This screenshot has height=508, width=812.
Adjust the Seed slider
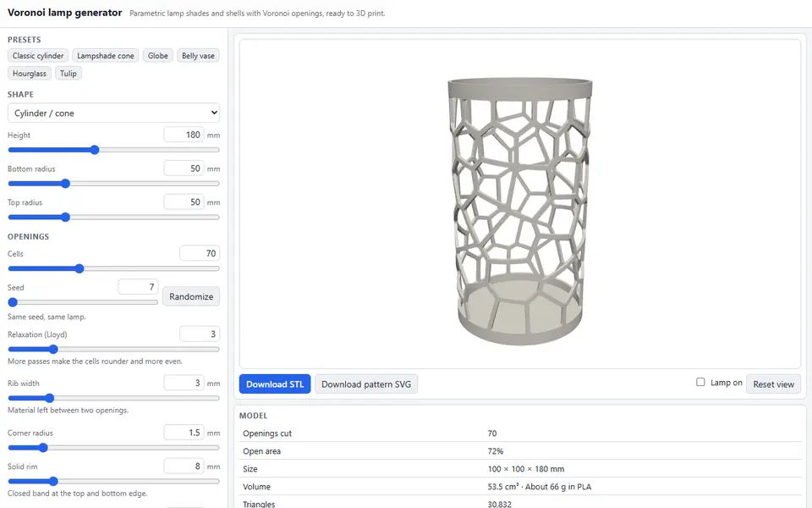pyautogui.click(x=83, y=302)
